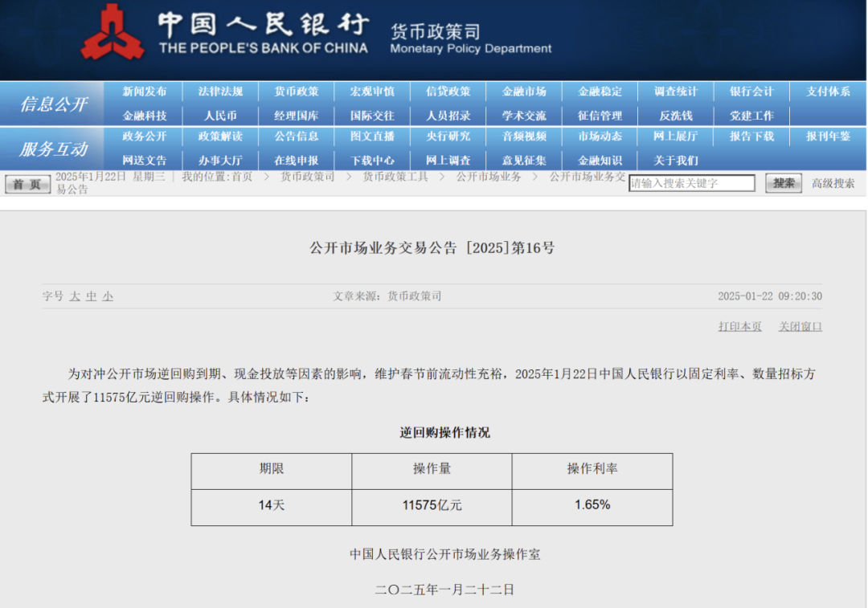868x608 pixels.
Task: Click 打印本页 to print the page
Action: [x=739, y=326]
